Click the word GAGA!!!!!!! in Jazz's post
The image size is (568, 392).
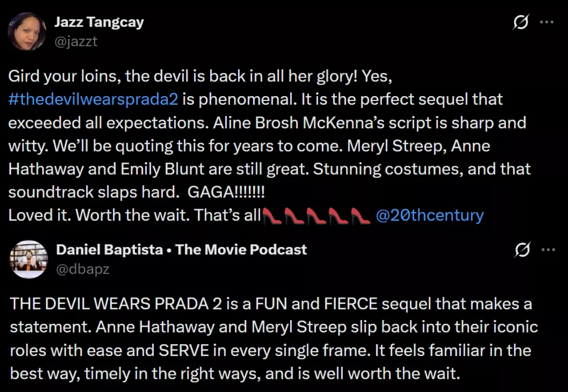pos(227,192)
